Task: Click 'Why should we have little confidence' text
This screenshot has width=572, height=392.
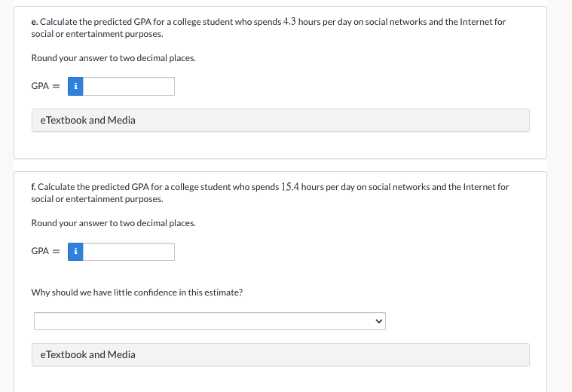Action: pos(137,292)
